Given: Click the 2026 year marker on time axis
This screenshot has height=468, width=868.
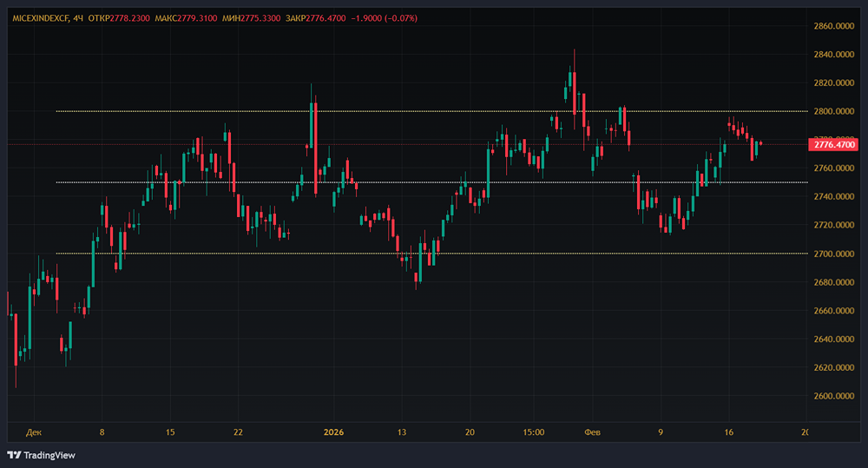Looking at the screenshot, I should 333,432.
